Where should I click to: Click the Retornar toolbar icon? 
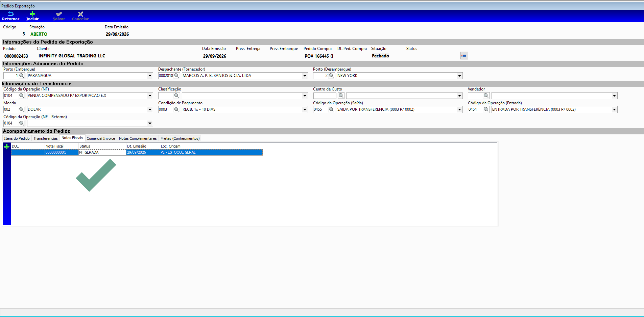(x=10, y=14)
